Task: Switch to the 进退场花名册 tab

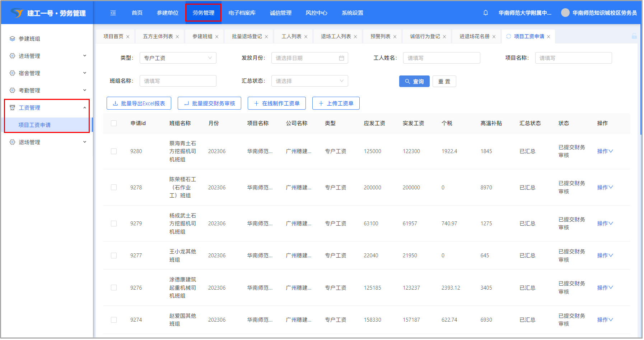Action: click(474, 37)
